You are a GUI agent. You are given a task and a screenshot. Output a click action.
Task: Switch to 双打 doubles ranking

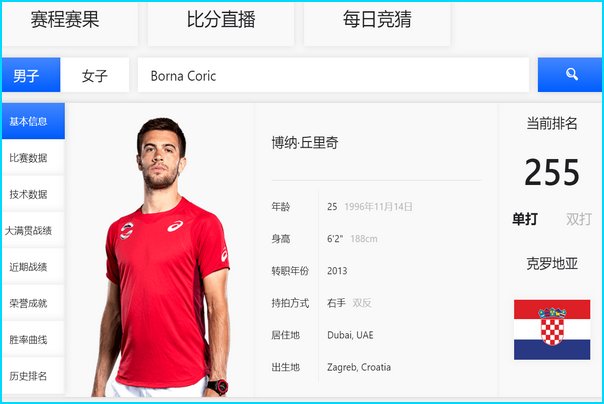coord(579,219)
